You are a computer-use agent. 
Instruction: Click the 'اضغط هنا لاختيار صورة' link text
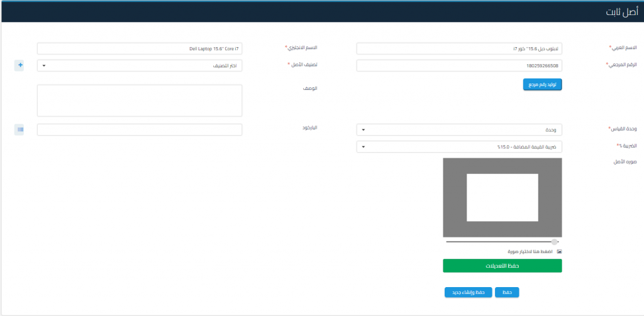coord(528,251)
